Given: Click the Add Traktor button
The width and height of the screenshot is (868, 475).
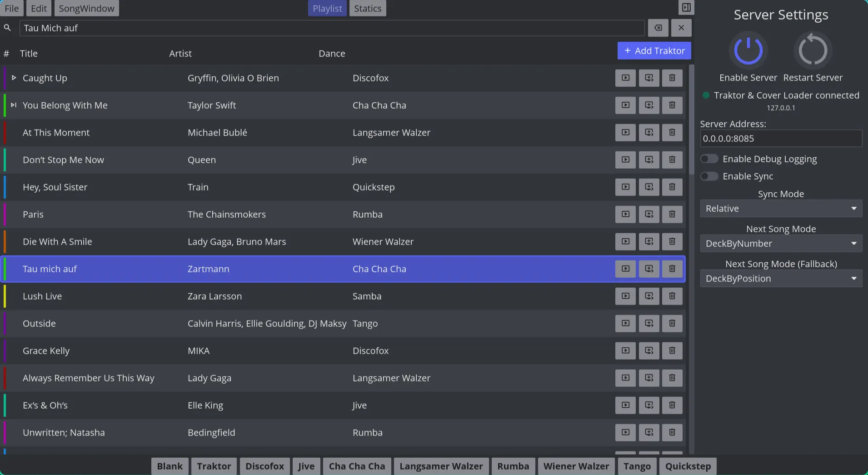Looking at the screenshot, I should click(654, 50).
